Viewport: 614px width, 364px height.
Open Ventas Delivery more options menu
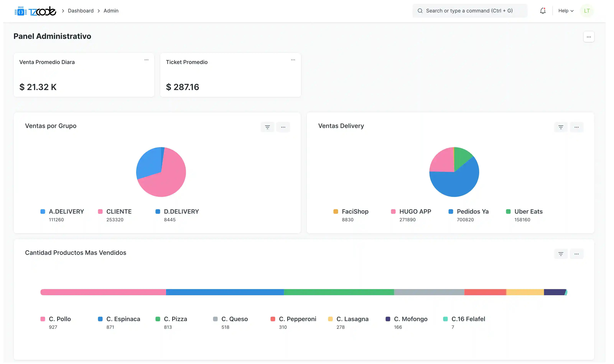point(576,127)
